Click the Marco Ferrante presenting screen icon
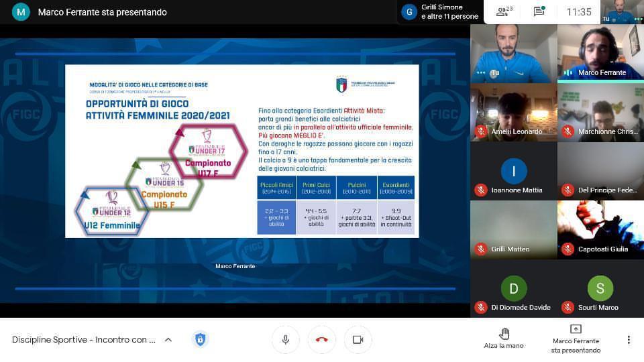Viewport: 644px width, 362px height. tap(576, 329)
